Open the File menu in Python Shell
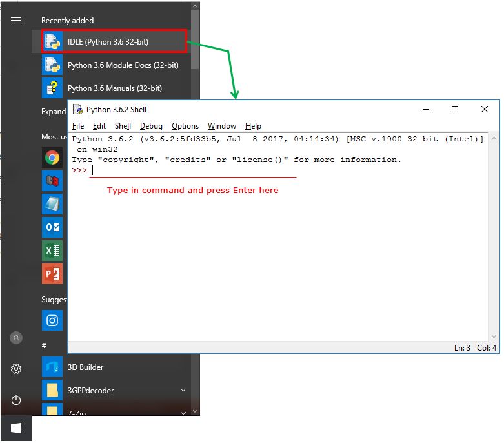This screenshot has width=504, height=443. coord(78,126)
